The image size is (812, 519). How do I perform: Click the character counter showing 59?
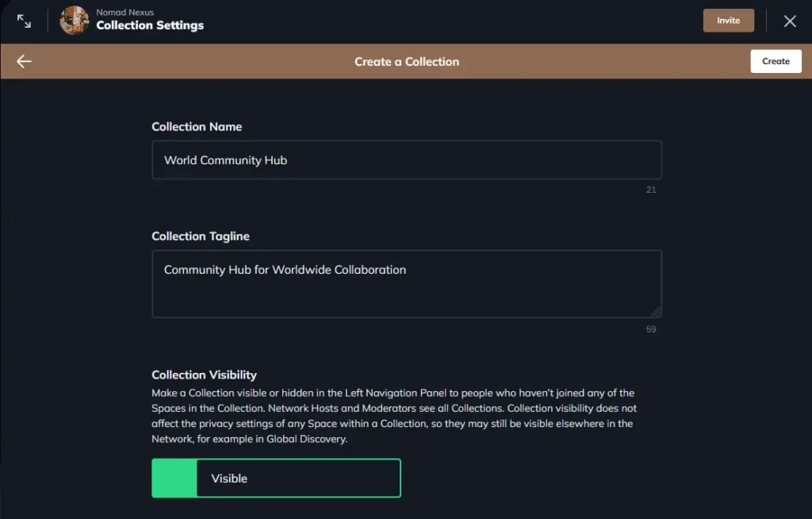651,328
